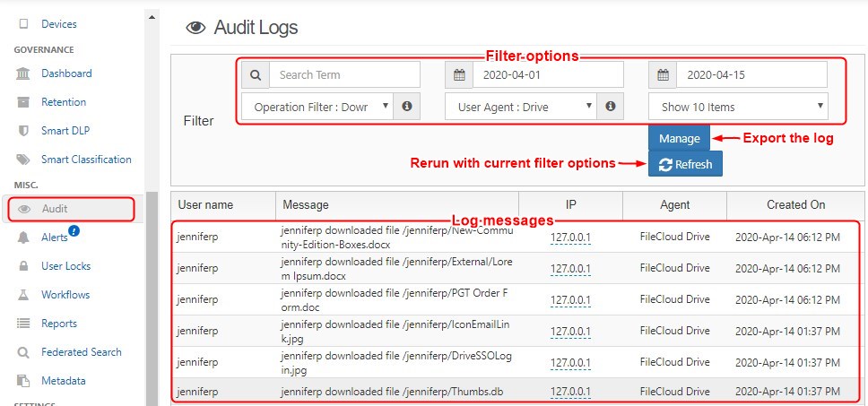The image size is (868, 406).
Task: Click the calendar icon for end date
Action: pos(663,75)
